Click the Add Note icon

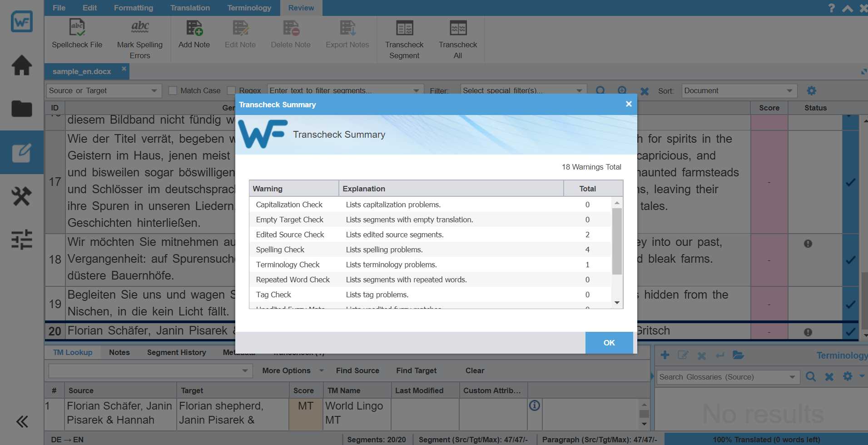point(194,28)
